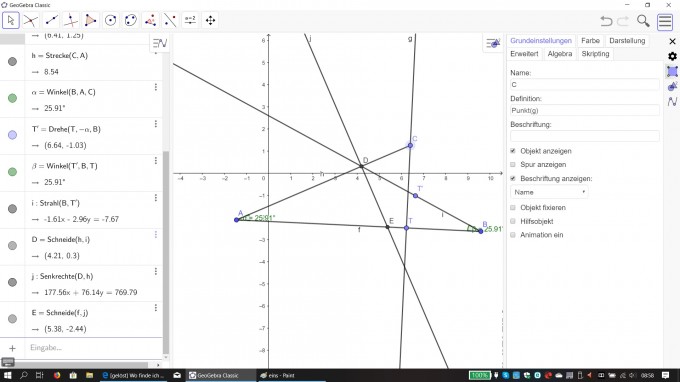Toggle visibility circle of angle β
Screen dimensions: 680x382
(x=13, y=172)
